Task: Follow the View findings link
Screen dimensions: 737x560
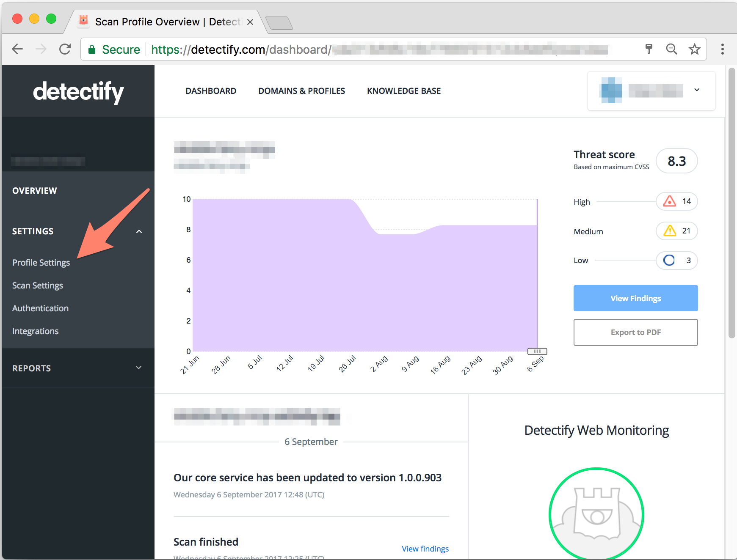Action: point(425,549)
